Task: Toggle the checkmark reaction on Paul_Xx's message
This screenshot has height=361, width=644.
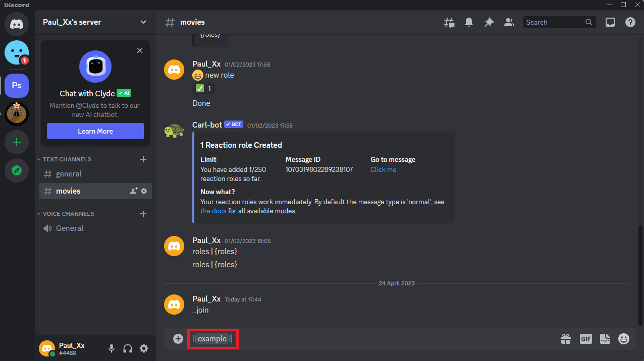Action: [x=203, y=88]
